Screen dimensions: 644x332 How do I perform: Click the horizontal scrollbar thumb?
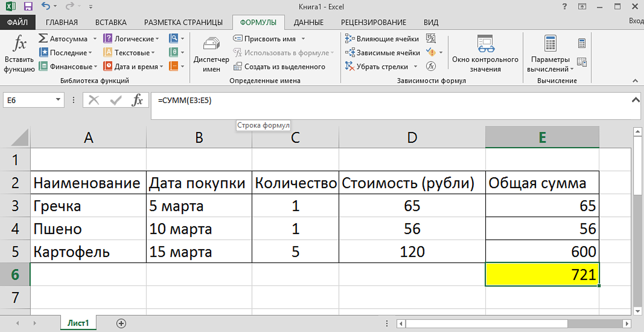click(x=487, y=324)
